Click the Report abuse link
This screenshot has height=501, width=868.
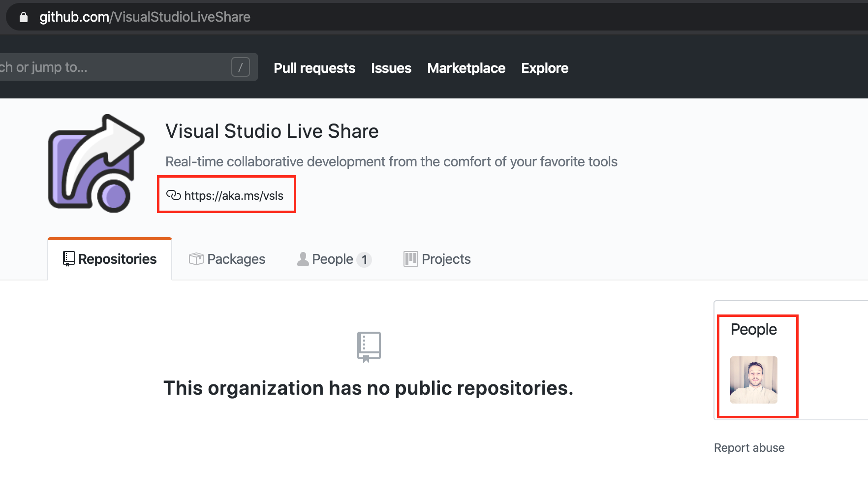coord(749,448)
